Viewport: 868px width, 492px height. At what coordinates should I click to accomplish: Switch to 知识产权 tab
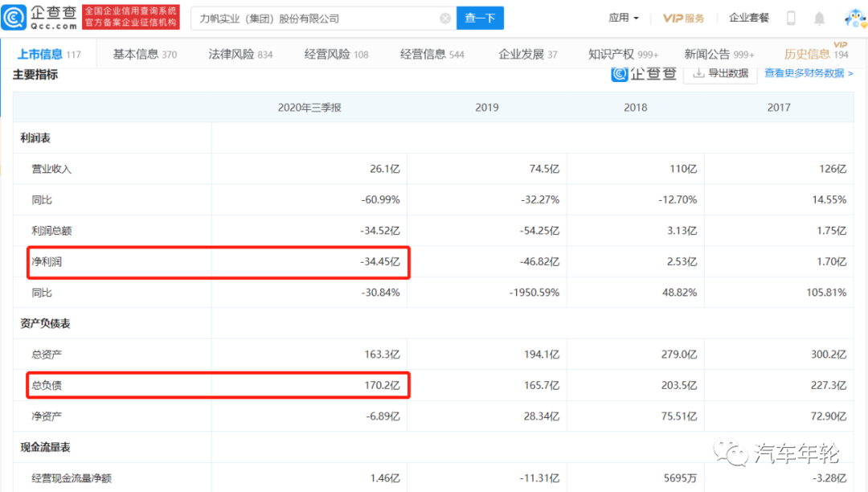(624, 54)
